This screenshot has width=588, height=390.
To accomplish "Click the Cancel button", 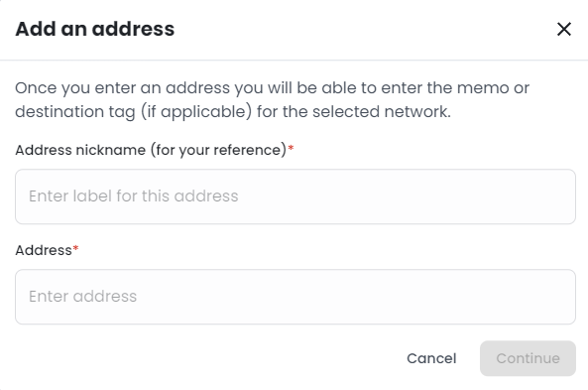I will 431,358.
